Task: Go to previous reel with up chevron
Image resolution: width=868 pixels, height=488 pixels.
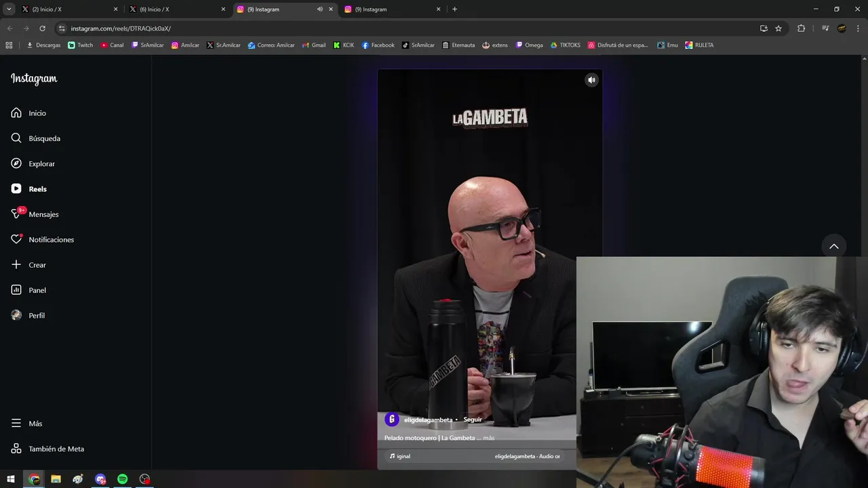Action: pos(834,246)
